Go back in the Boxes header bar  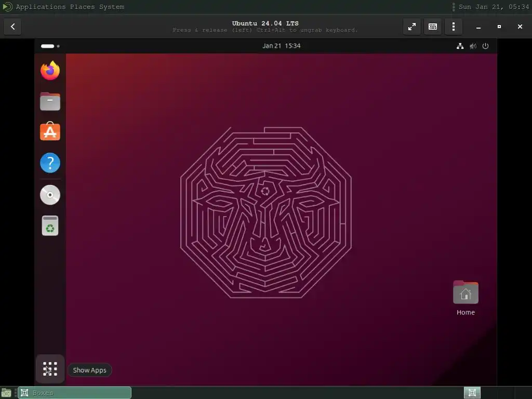[12, 26]
